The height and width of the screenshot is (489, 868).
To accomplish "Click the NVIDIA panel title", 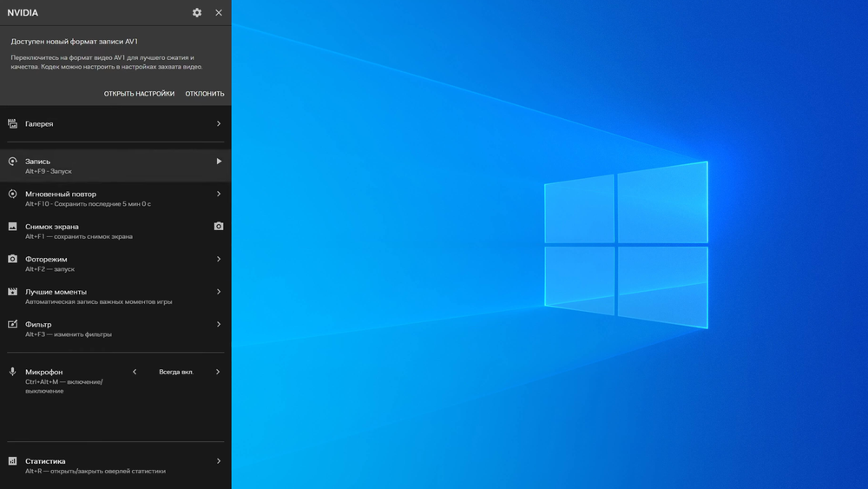I will coord(23,13).
